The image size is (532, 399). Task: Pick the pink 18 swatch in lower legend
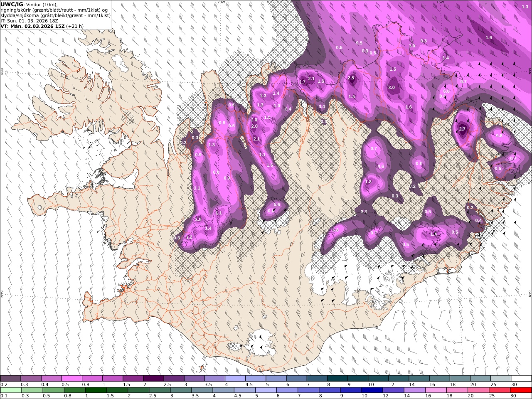[x=456, y=390]
